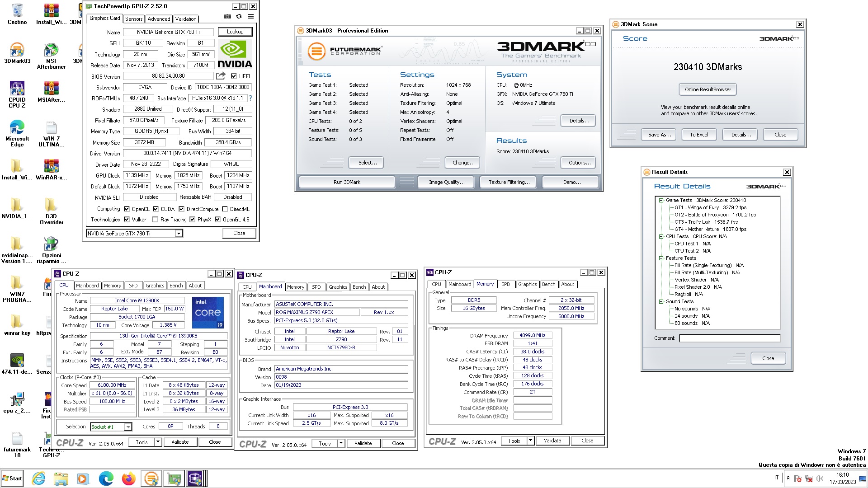Collapse the Sound Tests tree node
The width and height of the screenshot is (868, 488).
(661, 301)
